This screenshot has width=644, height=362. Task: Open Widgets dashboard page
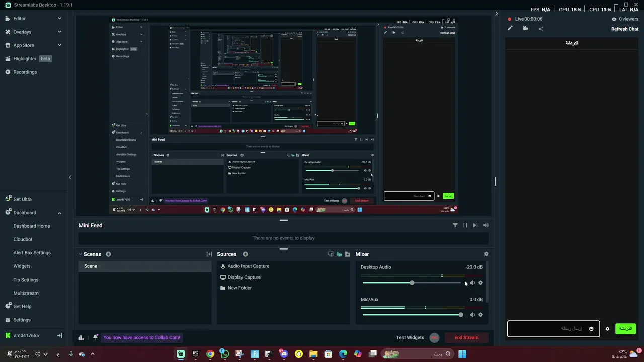(x=22, y=266)
